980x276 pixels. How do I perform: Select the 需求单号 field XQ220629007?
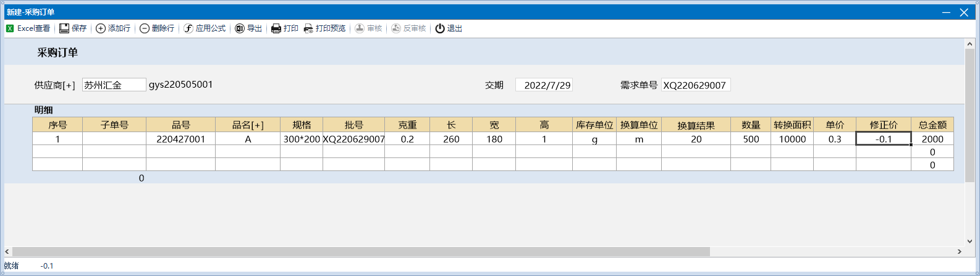pos(695,85)
